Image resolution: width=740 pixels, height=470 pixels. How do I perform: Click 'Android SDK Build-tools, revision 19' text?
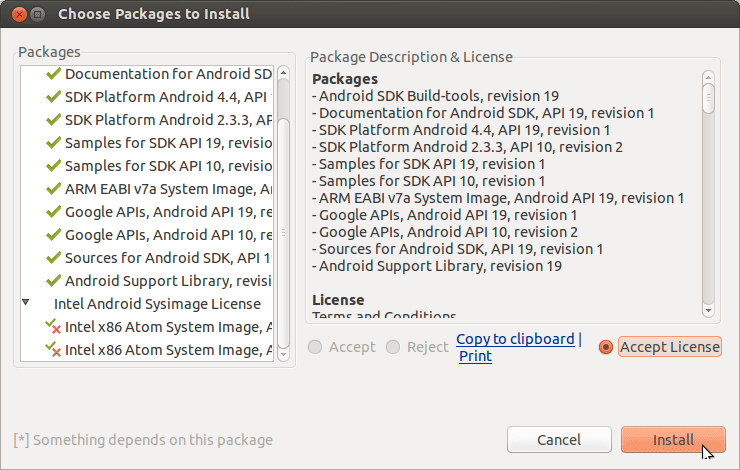point(439,96)
